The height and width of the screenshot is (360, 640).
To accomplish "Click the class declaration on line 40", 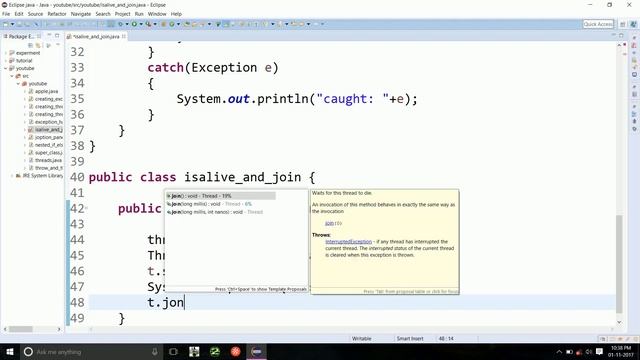I will point(202,177).
